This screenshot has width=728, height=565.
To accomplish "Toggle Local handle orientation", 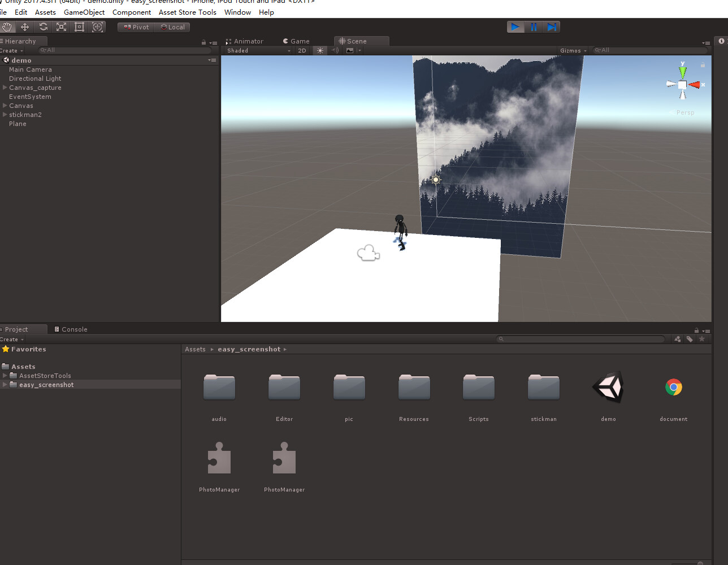I will tap(172, 27).
